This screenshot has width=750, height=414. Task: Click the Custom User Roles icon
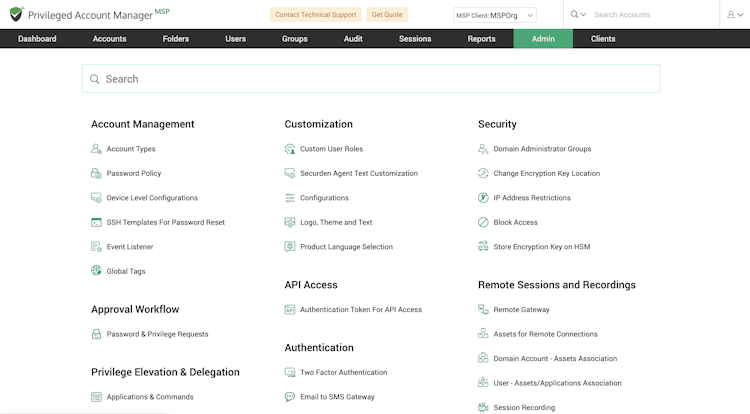(x=290, y=149)
